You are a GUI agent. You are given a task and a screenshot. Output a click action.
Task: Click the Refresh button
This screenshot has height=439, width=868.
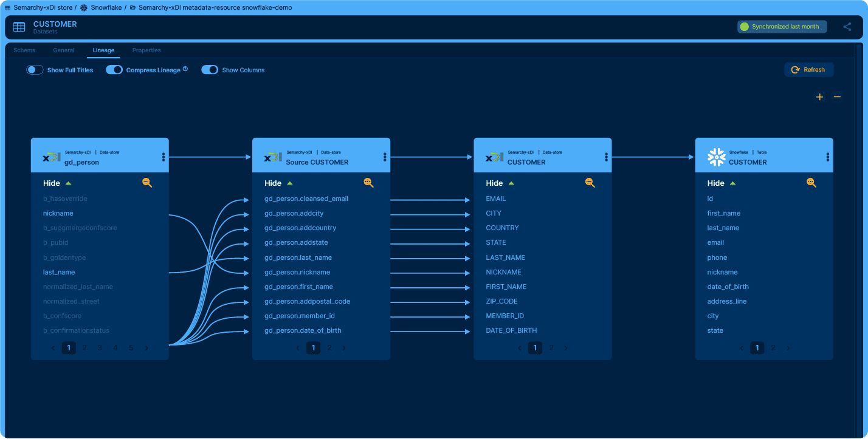point(808,70)
